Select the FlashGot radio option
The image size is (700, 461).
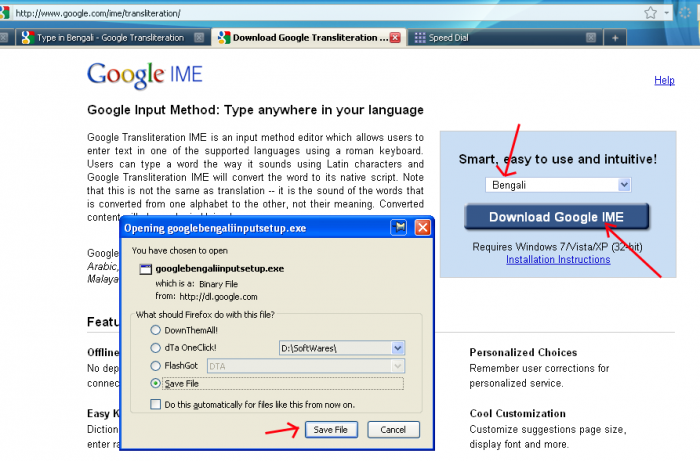tap(155, 366)
